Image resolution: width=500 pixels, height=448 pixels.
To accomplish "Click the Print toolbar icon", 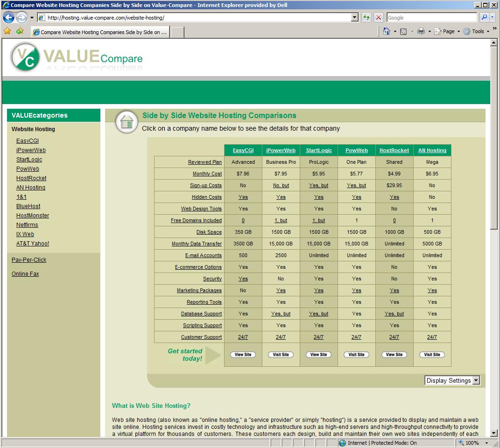I will pos(421,31).
